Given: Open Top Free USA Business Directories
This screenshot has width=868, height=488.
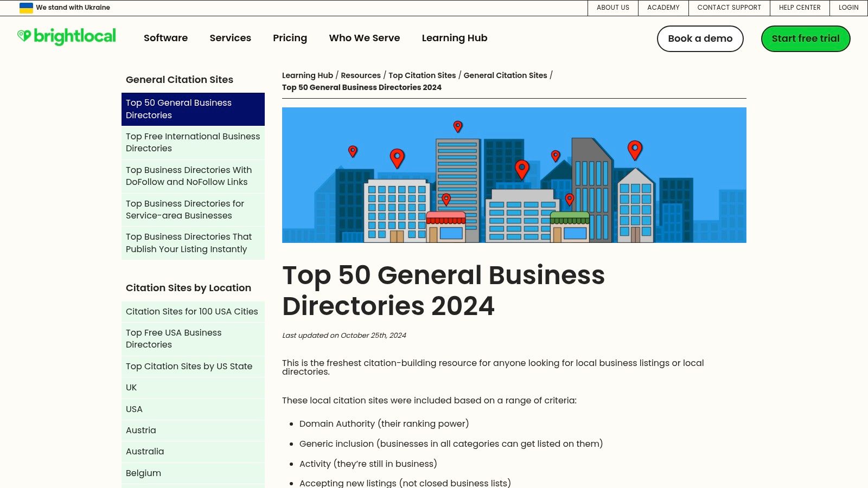Looking at the screenshot, I should point(193,339).
